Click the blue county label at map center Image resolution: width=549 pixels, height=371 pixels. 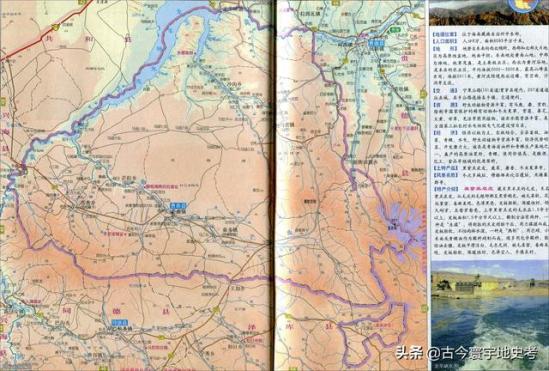pyautogui.click(x=178, y=206)
